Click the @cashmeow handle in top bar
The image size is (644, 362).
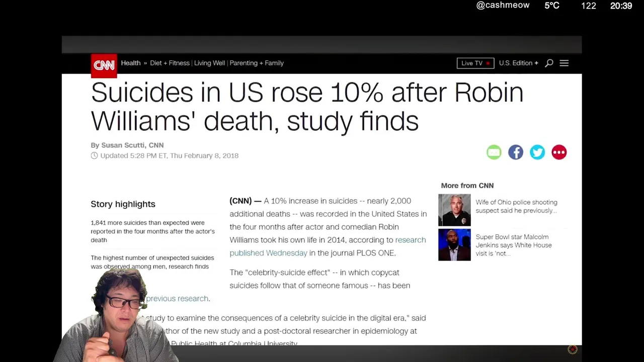pos(503,5)
